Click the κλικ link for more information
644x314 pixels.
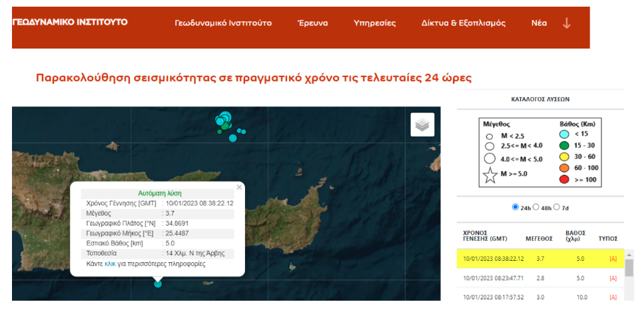110,264
